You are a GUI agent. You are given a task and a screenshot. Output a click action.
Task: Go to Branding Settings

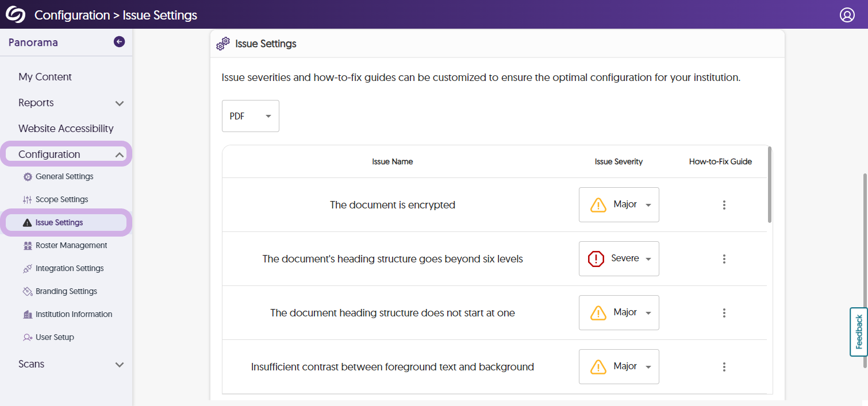[x=66, y=292]
